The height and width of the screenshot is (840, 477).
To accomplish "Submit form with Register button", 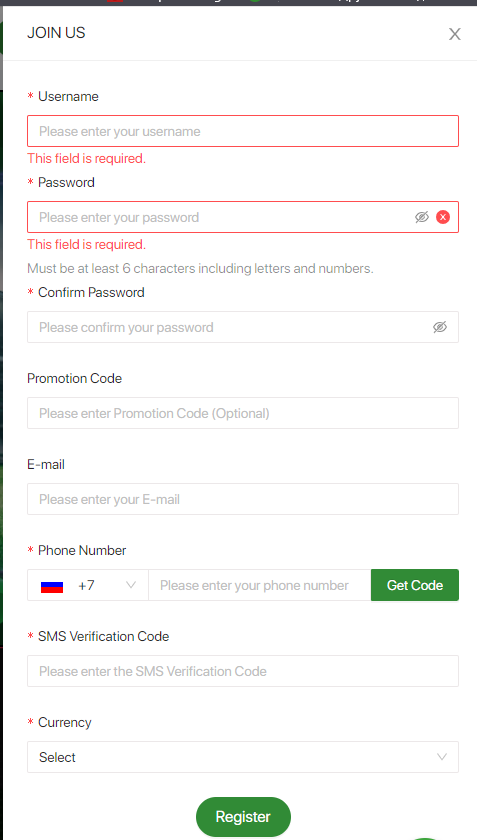I will 243,816.
